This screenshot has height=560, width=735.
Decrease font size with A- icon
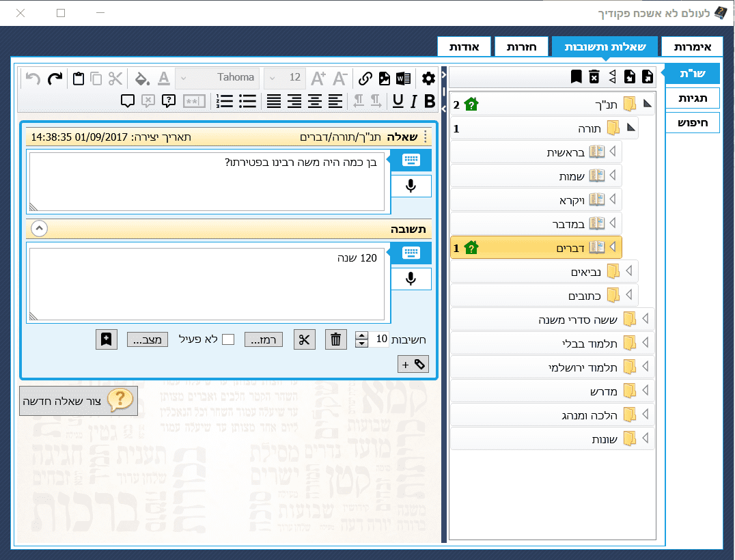click(340, 79)
